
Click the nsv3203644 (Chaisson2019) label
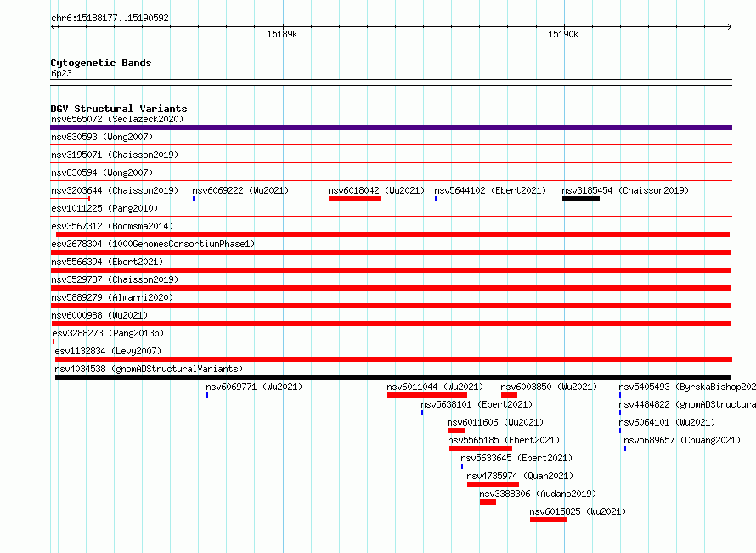click(115, 190)
